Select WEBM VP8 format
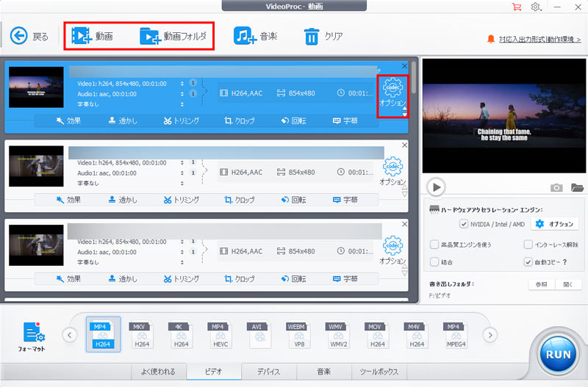The image size is (588, 387). click(x=299, y=335)
